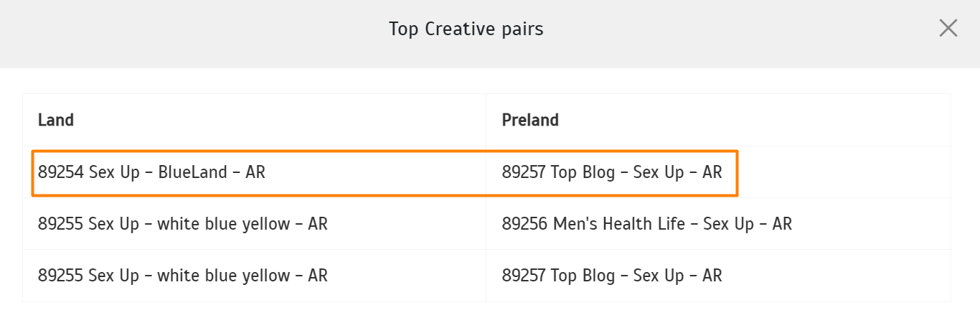
Task: Open Top Blog preland paired with white blue yellow
Action: (x=612, y=276)
